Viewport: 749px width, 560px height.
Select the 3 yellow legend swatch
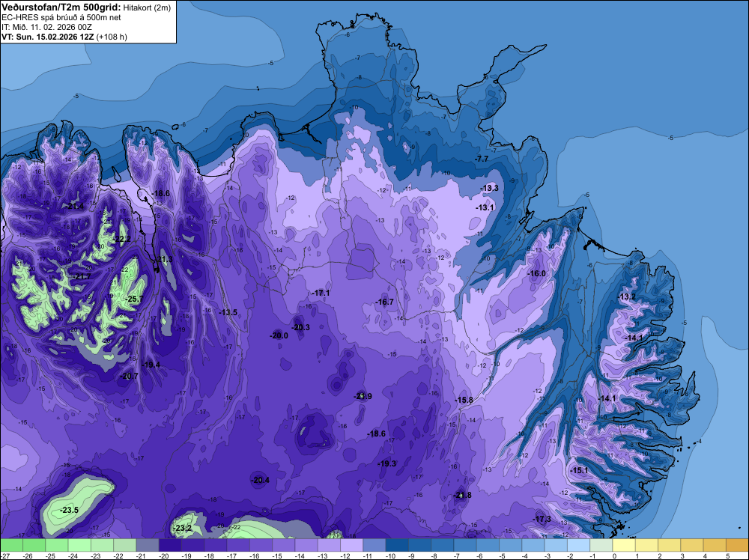[692, 545]
